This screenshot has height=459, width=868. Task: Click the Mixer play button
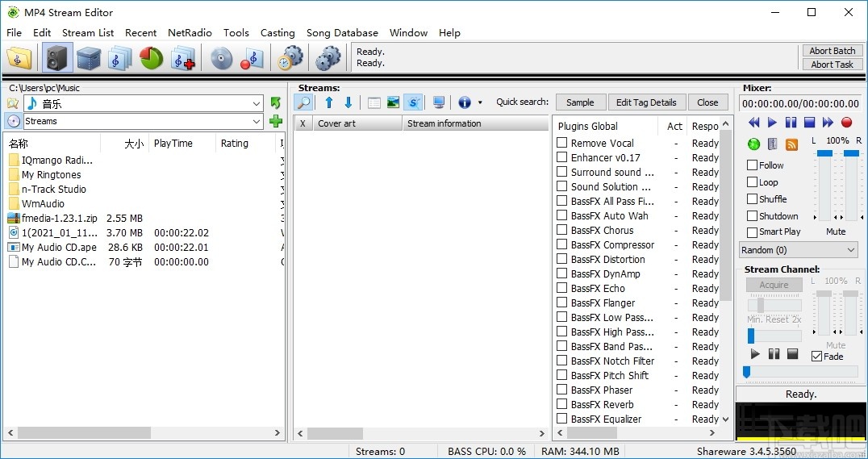click(772, 123)
